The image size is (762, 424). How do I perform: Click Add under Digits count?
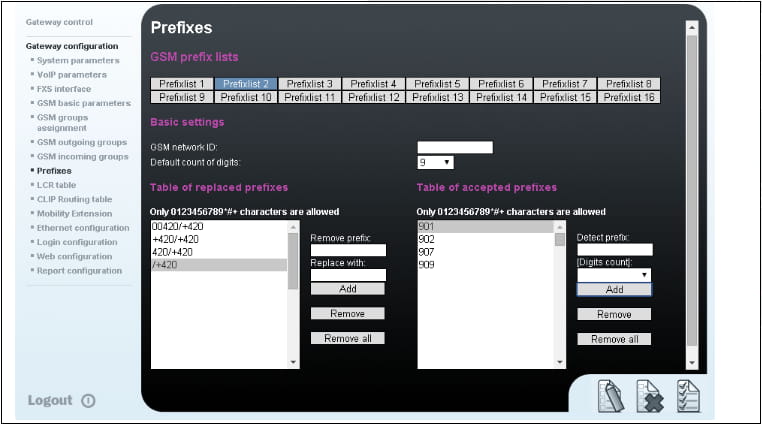click(614, 290)
